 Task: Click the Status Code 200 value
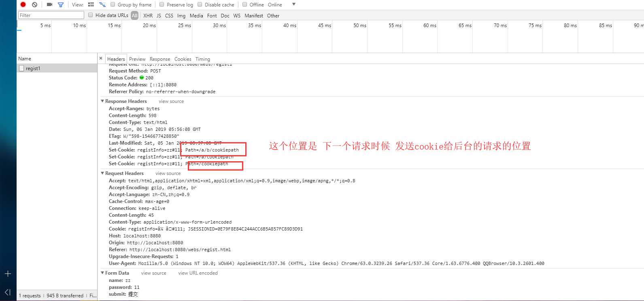tap(149, 78)
